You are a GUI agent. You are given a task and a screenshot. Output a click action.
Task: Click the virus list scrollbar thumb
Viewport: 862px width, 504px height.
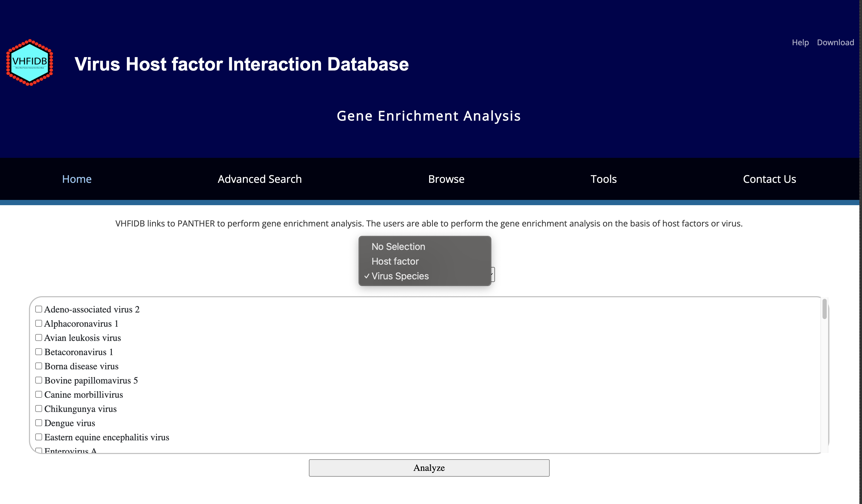coord(824,309)
